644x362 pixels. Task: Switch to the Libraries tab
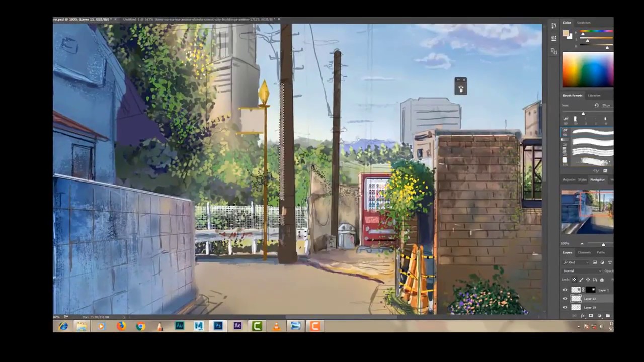(x=594, y=96)
